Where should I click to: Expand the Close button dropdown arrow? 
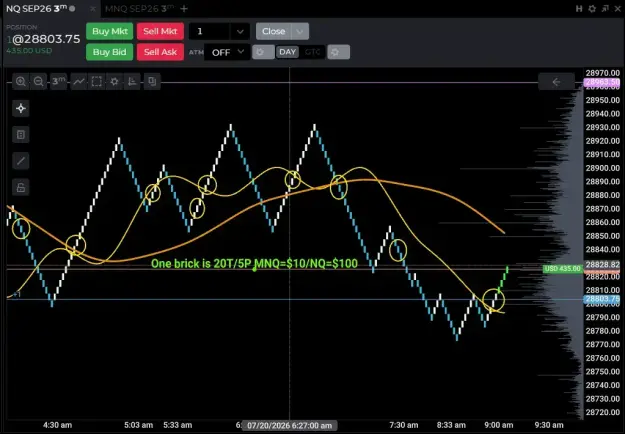point(300,31)
